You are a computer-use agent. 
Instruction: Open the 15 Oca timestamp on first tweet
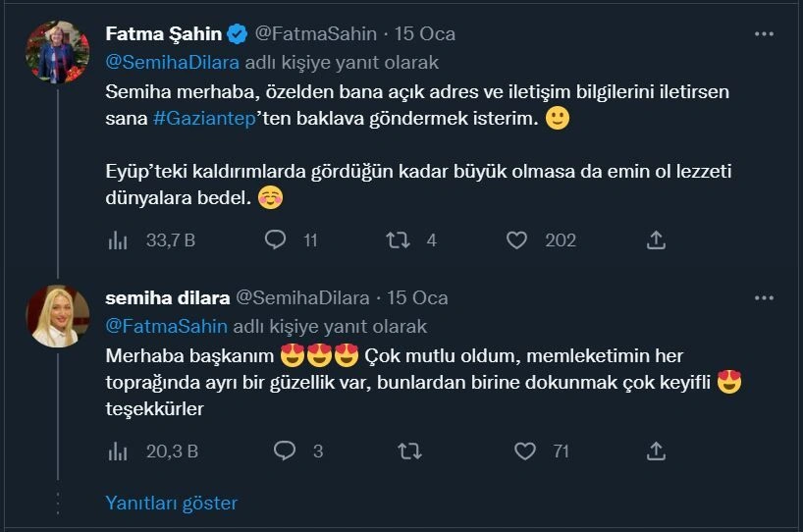425,33
